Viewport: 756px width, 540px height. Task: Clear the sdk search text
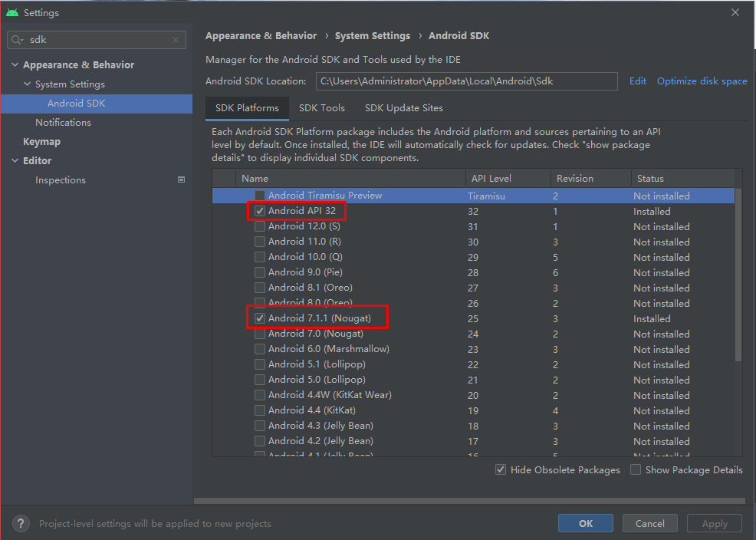coord(176,40)
